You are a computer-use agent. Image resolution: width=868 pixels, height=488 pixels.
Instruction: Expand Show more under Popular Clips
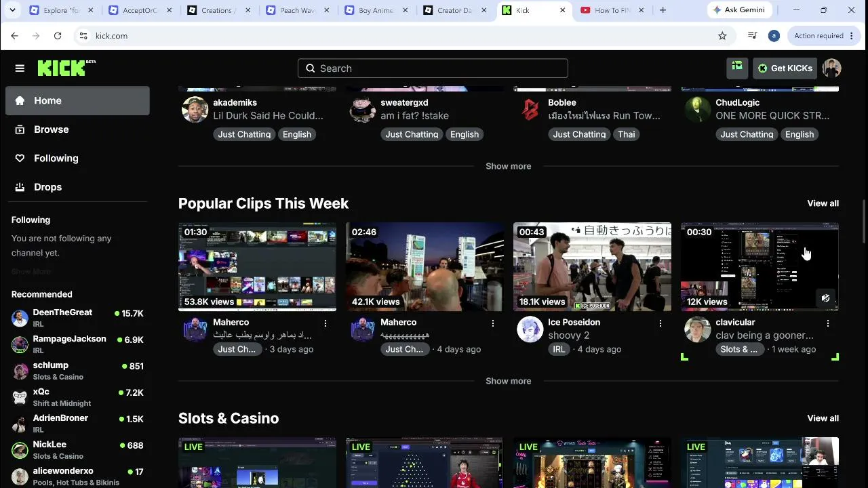[508, 381]
